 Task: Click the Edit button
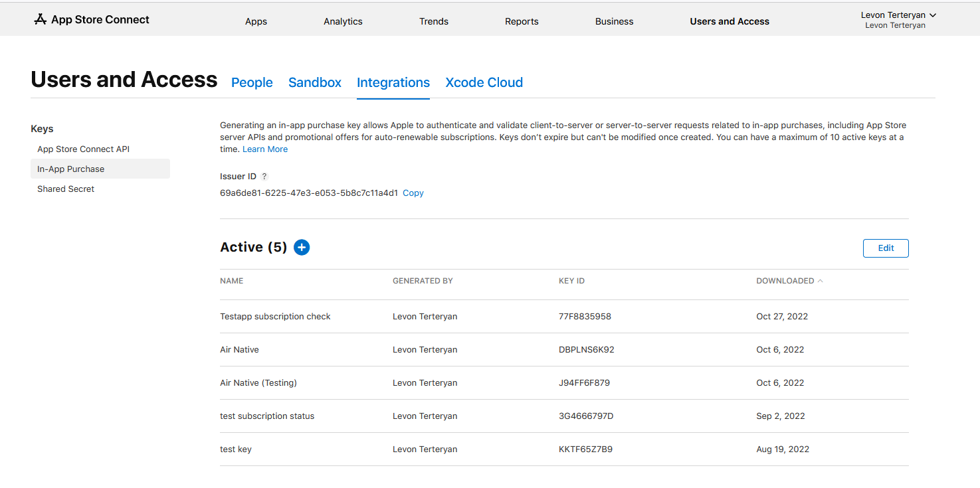coord(886,248)
